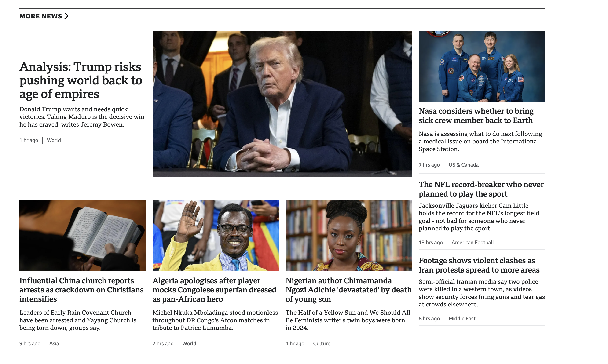This screenshot has height=364, width=608.
Task: Select the Middle East category tag
Action: 462,318
